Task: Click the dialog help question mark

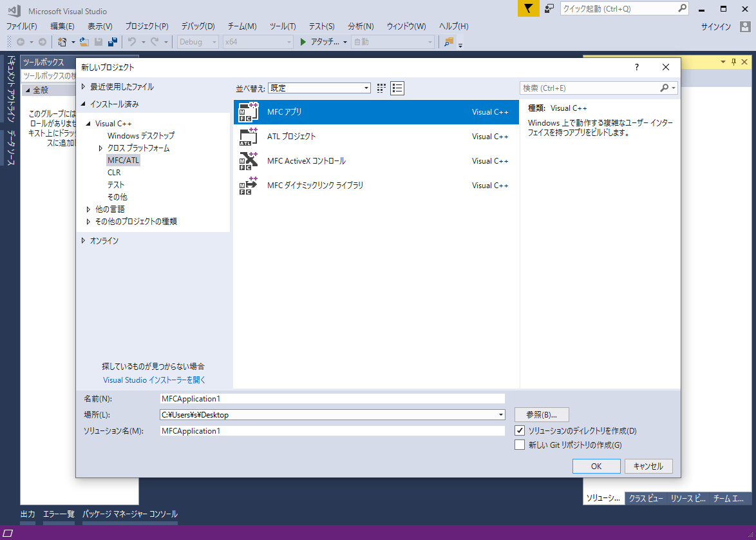Action: point(637,67)
